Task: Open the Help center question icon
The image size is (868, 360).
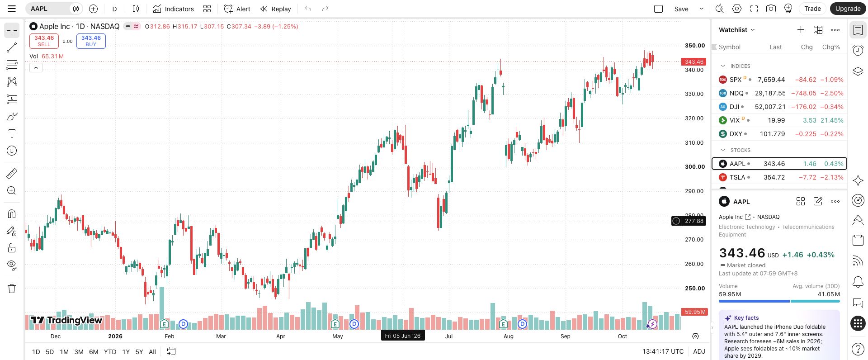Action: pyautogui.click(x=858, y=349)
